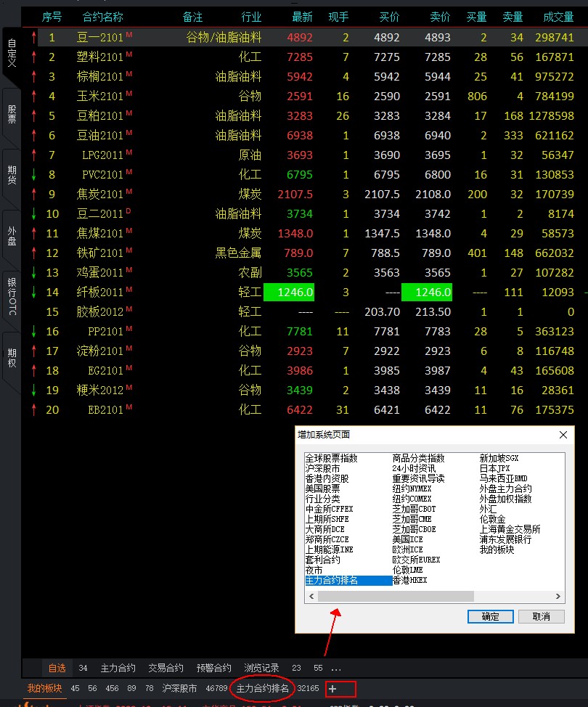Select the 银行OTC sidebar tab
The image size is (588, 707).
pos(12,296)
